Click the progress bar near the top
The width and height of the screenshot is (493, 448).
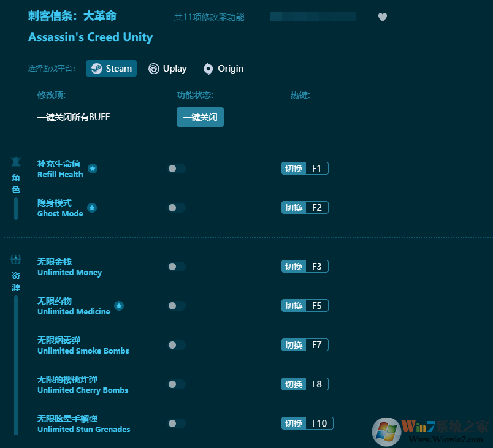point(312,17)
